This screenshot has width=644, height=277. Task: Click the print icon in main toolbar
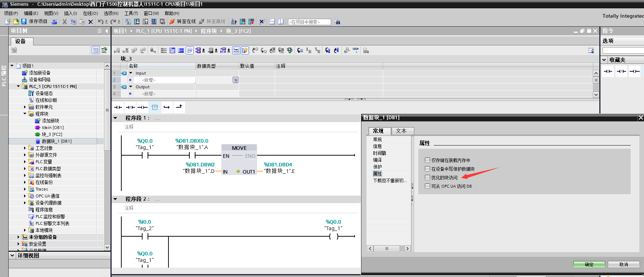pyautogui.click(x=54, y=22)
